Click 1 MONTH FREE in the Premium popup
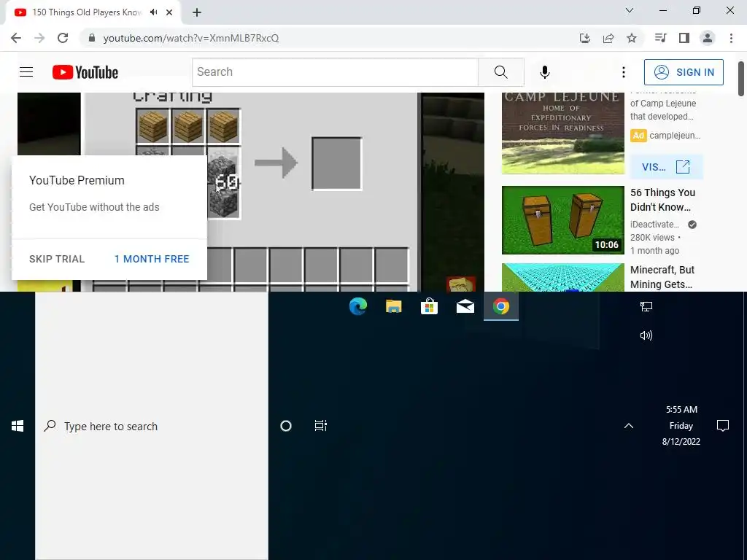 [152, 259]
